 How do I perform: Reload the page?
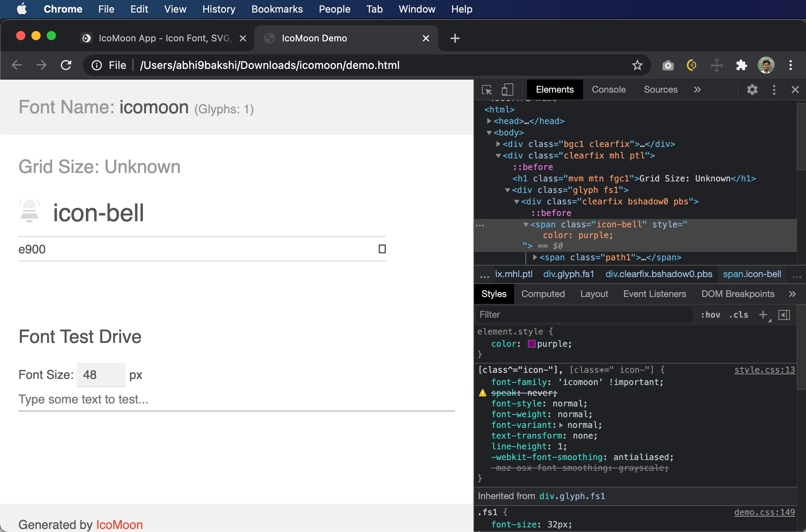pyautogui.click(x=66, y=65)
